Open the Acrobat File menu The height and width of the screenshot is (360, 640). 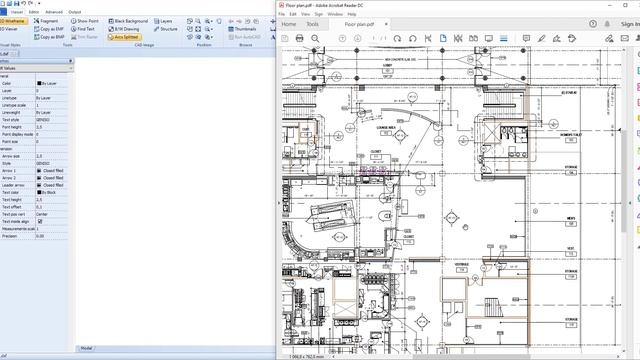click(x=282, y=14)
